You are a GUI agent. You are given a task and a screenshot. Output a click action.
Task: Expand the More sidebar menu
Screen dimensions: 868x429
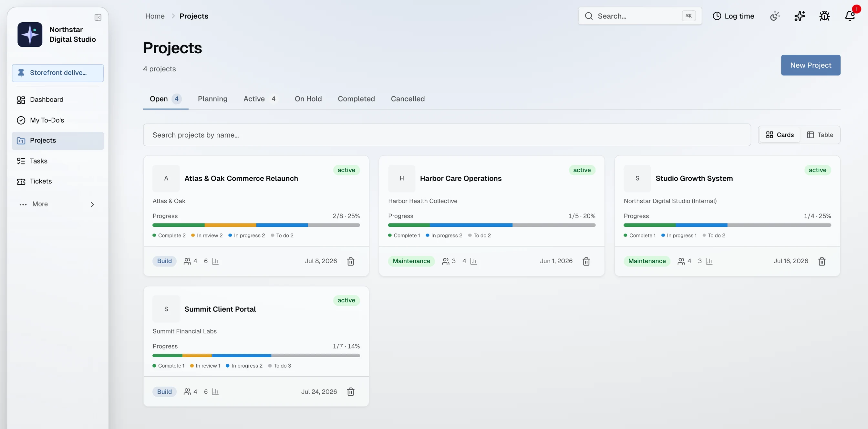[x=57, y=204]
